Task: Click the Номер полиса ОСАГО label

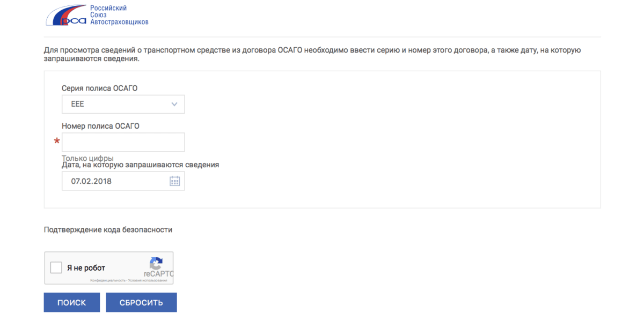Action: (x=101, y=126)
